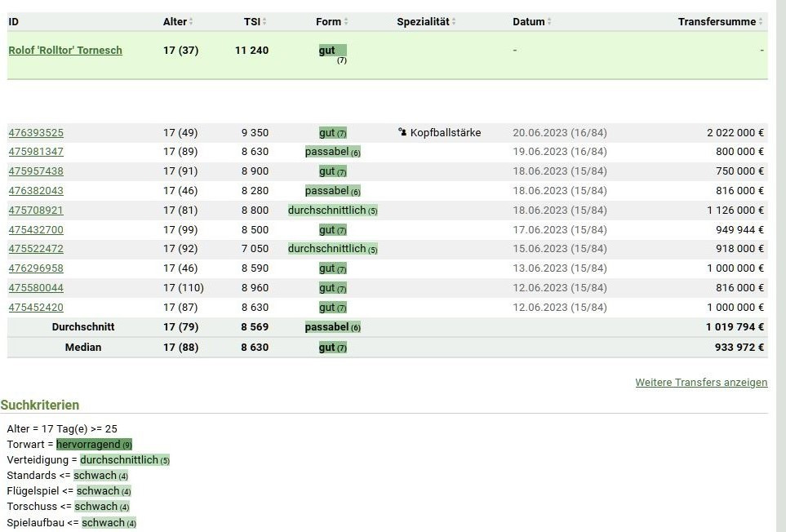Click TSI value 7 050
Image resolution: width=786 pixels, height=532 pixels.
[255, 249]
